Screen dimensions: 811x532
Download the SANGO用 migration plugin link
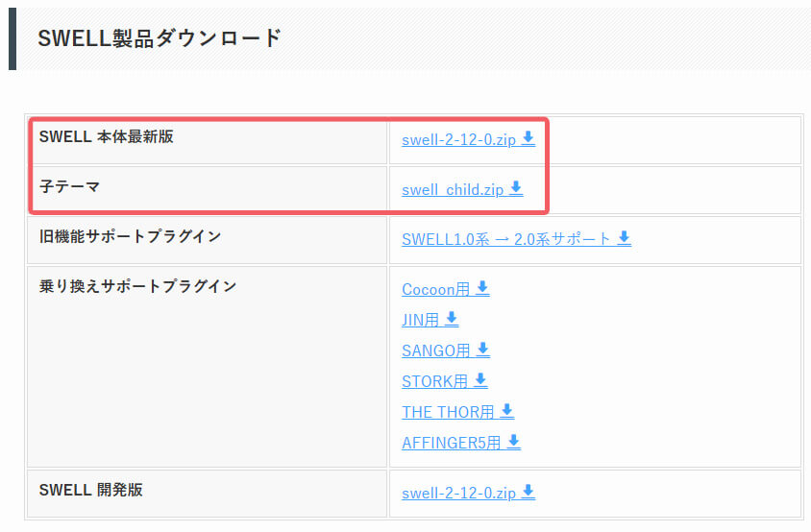pos(436,351)
